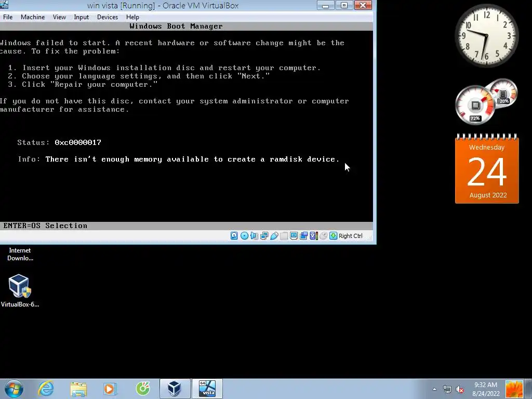Click the taskbar clock showing 9:32 AM
Viewport: 532px width, 399px height.
point(486,389)
